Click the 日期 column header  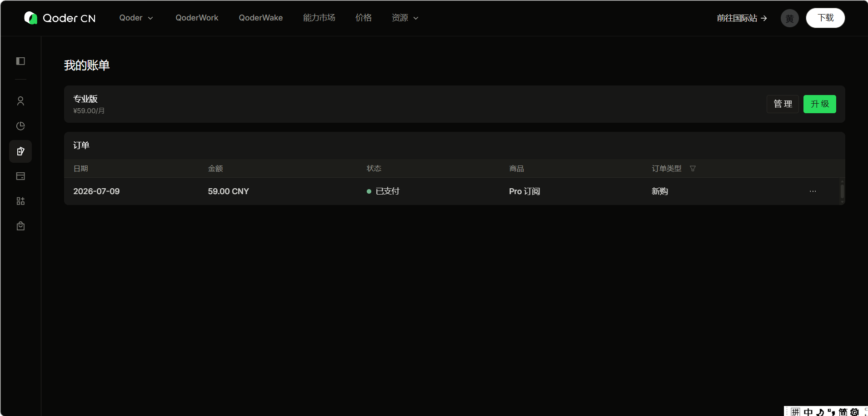(x=81, y=169)
